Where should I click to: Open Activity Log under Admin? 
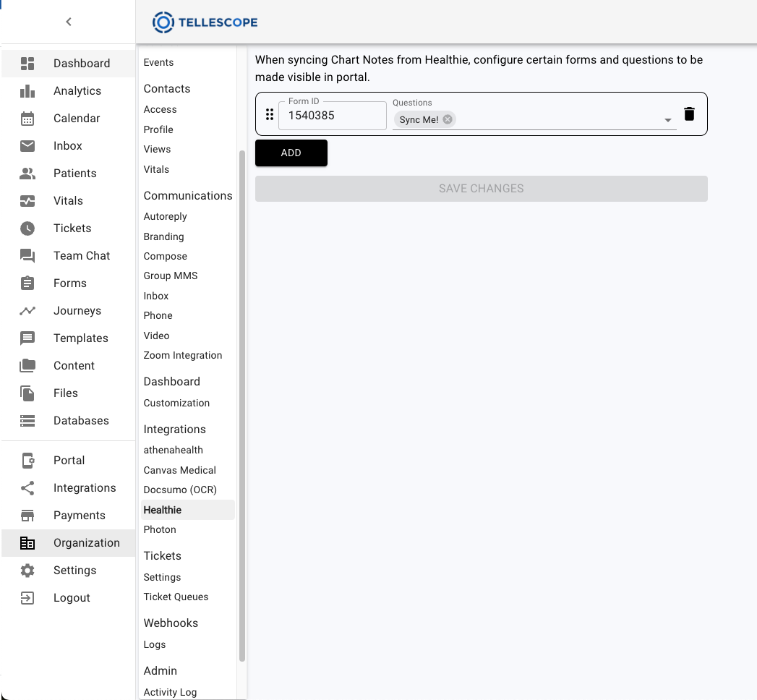(170, 692)
